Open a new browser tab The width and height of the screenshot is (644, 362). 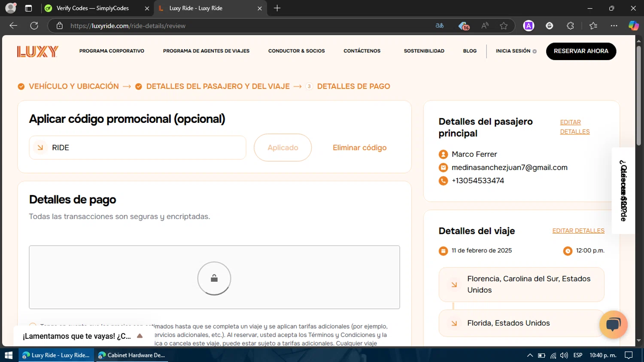[277, 8]
